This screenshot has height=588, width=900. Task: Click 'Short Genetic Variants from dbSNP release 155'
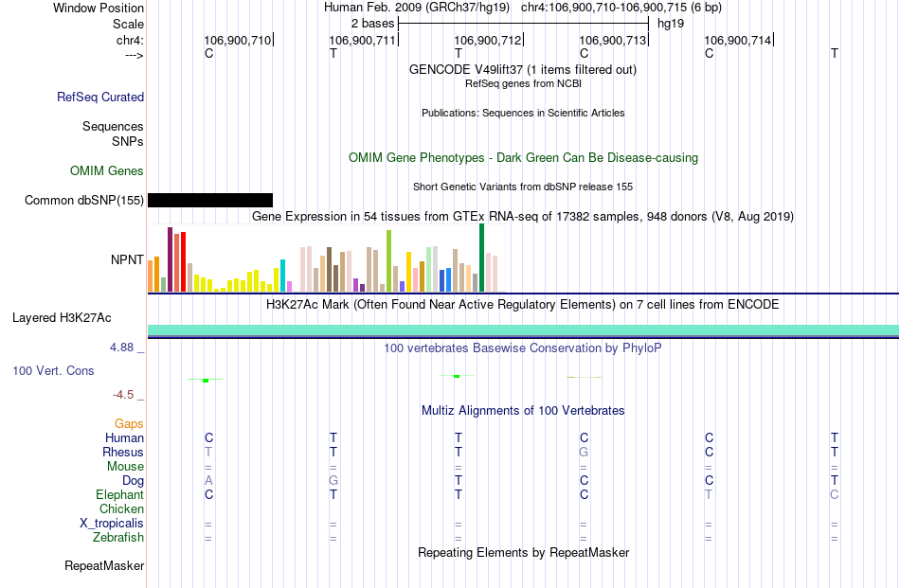523,187
